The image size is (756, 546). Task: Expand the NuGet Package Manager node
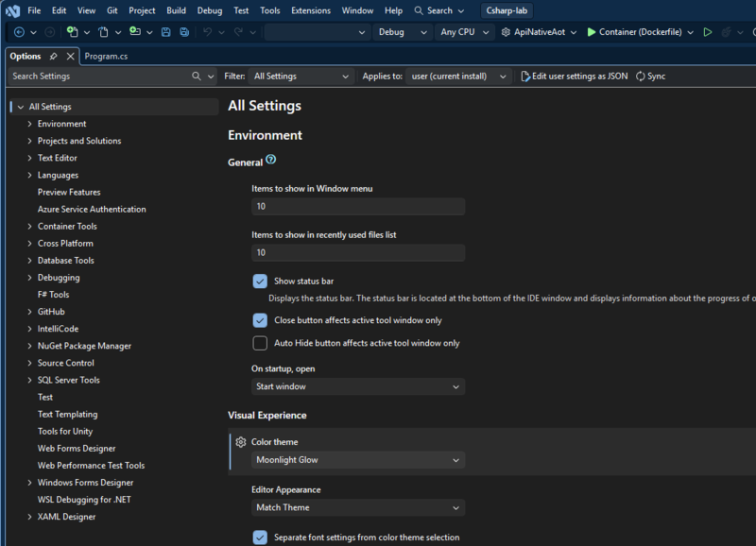point(30,346)
